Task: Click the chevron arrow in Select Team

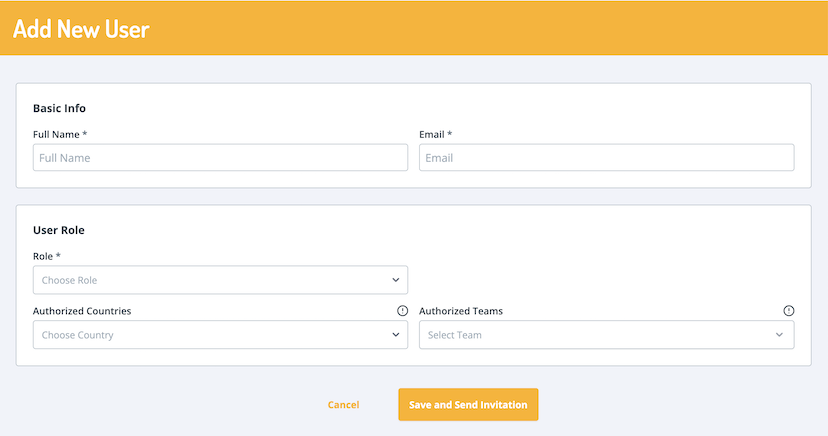Action: 780,335
